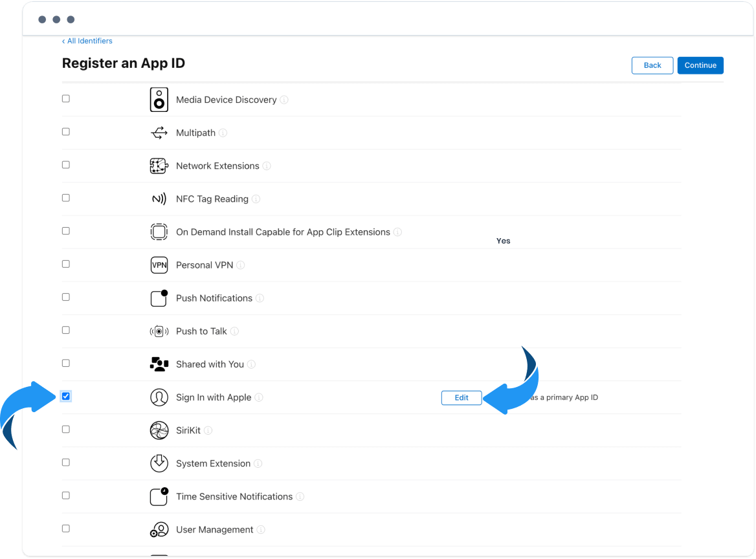This screenshot has width=756, height=559.
Task: Click the On Demand Install Capable icon
Action: [159, 232]
